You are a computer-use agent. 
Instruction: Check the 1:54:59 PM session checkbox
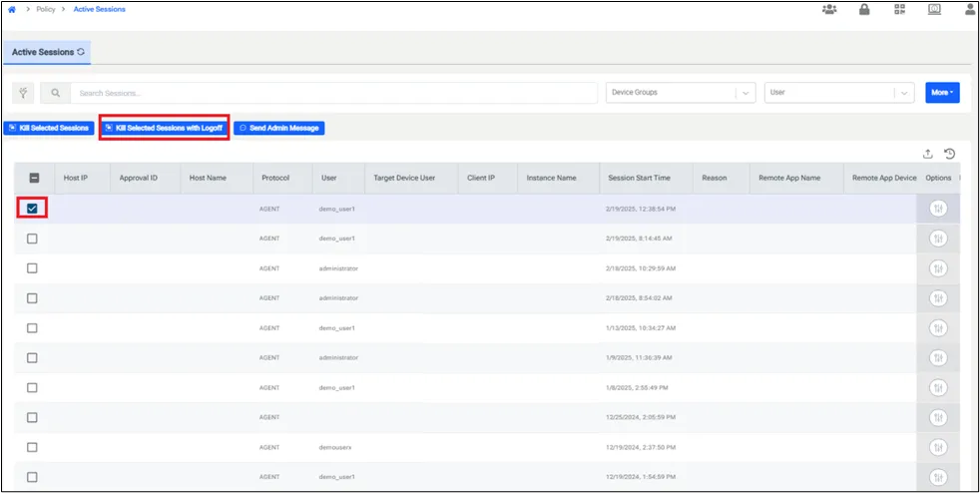tap(33, 477)
